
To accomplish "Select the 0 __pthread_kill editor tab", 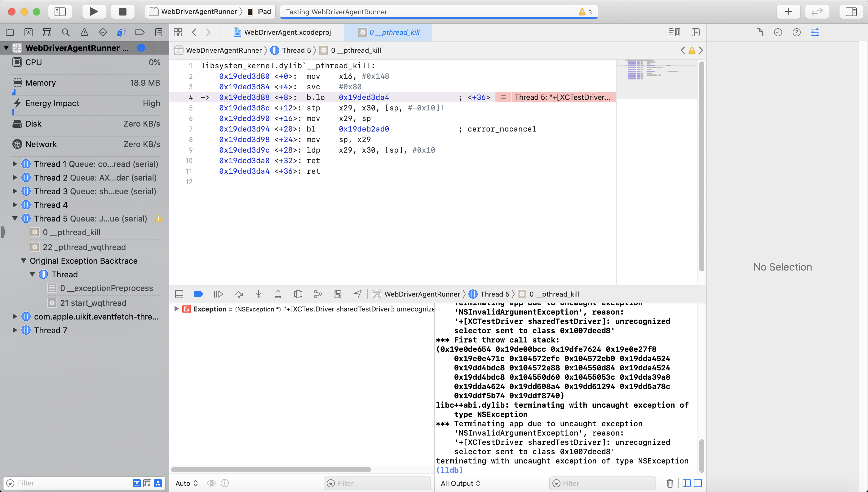I will [x=388, y=33].
